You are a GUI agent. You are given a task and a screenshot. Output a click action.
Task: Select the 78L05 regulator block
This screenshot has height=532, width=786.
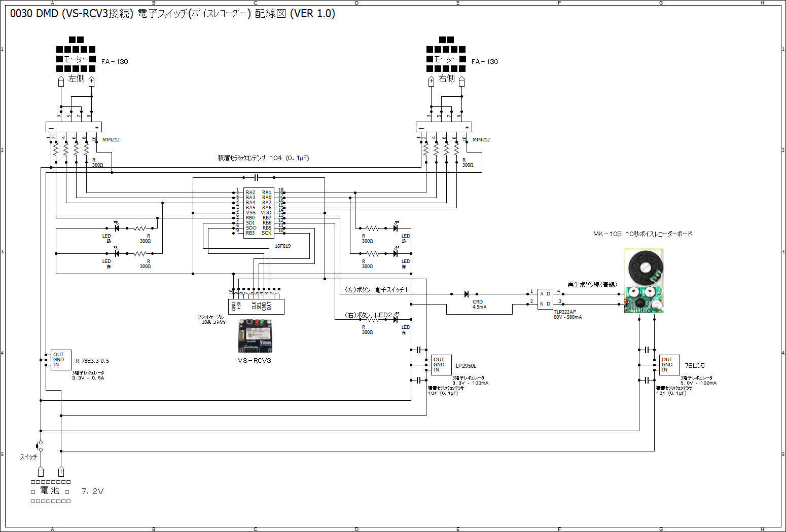(669, 365)
